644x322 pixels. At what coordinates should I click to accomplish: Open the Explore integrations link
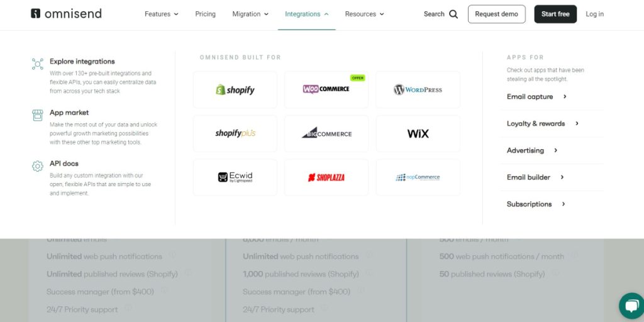coord(82,61)
